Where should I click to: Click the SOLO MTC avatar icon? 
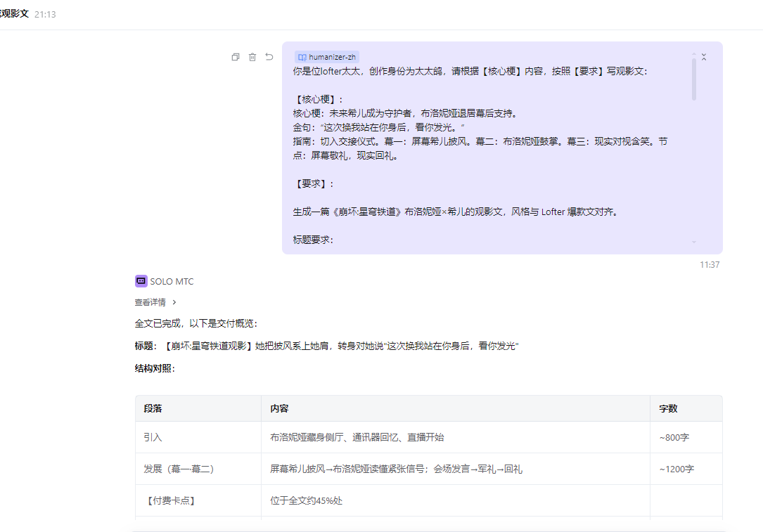pos(141,281)
